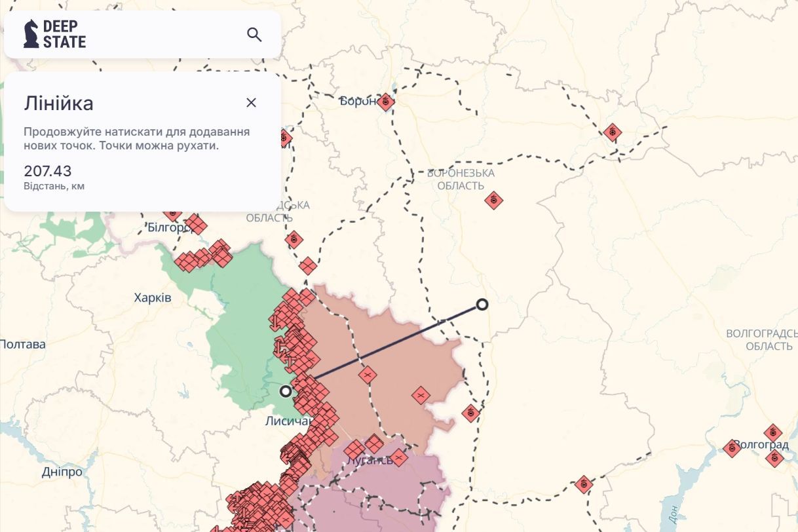The width and height of the screenshot is (798, 532).
Task: Click the 207.43 distance value
Action: point(48,171)
